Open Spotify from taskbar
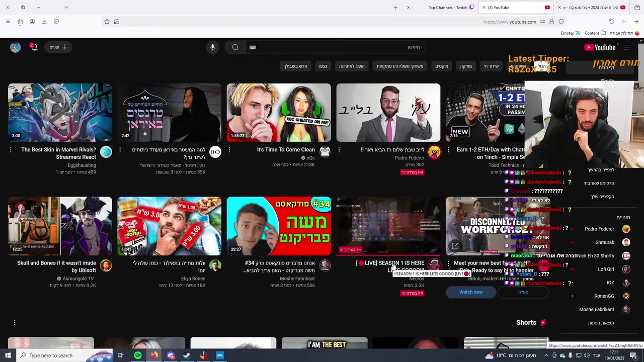The height and width of the screenshot is (362, 644). click(x=138, y=355)
